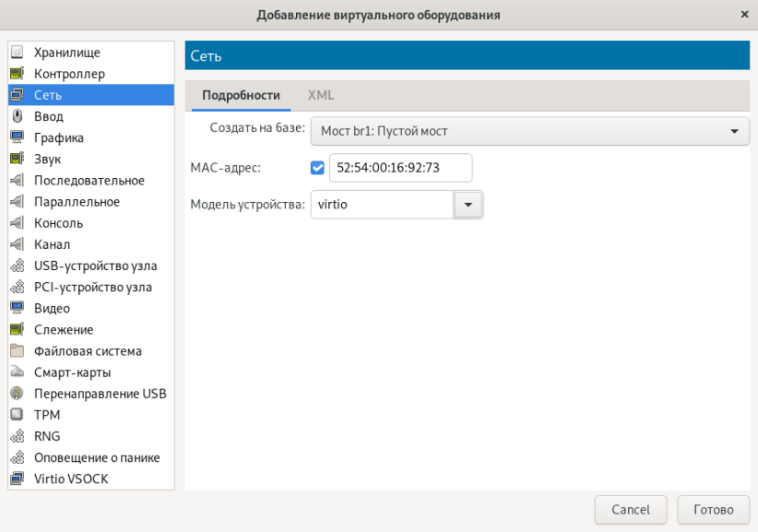Screen dimensions: 758x532
Task: Click the USB-устройство узла icon
Action: click(x=17, y=266)
